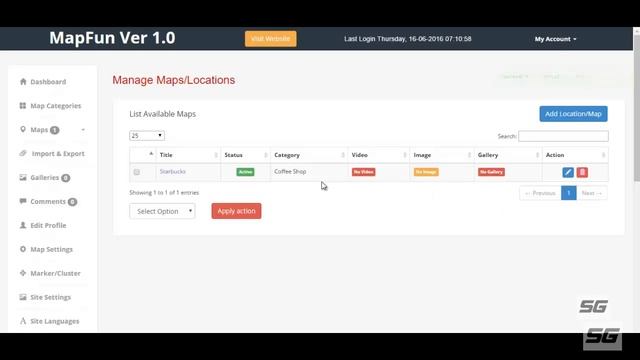Click the red No Gallery badge

pos(491,172)
